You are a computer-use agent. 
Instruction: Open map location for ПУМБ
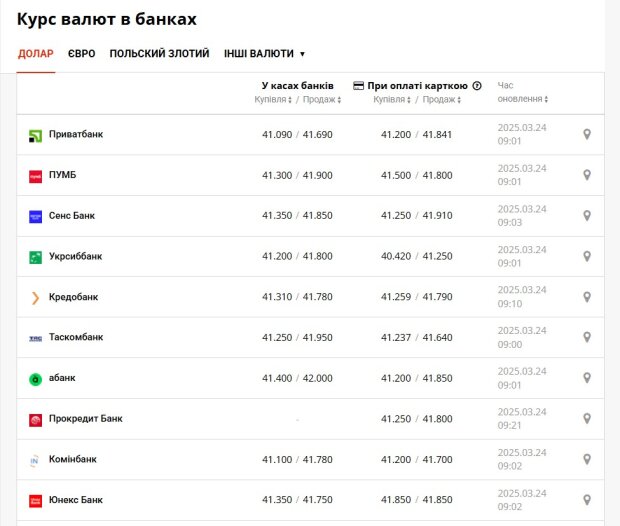[x=587, y=175]
